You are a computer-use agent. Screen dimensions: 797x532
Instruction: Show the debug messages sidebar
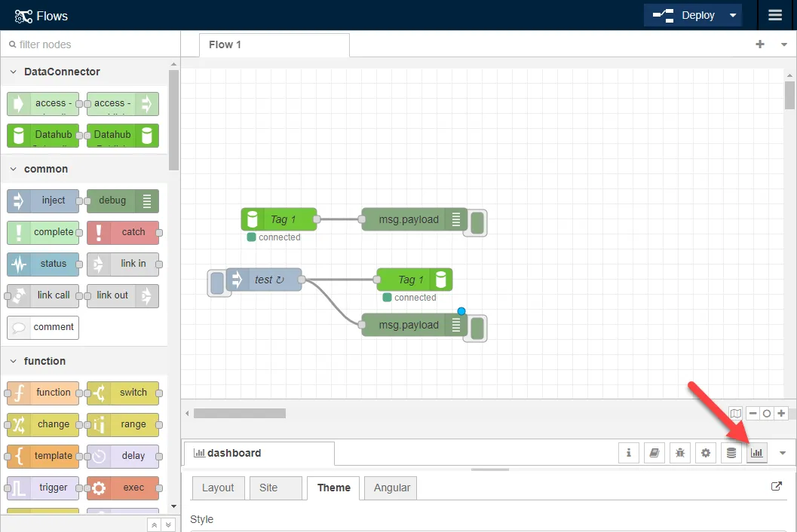(x=680, y=453)
